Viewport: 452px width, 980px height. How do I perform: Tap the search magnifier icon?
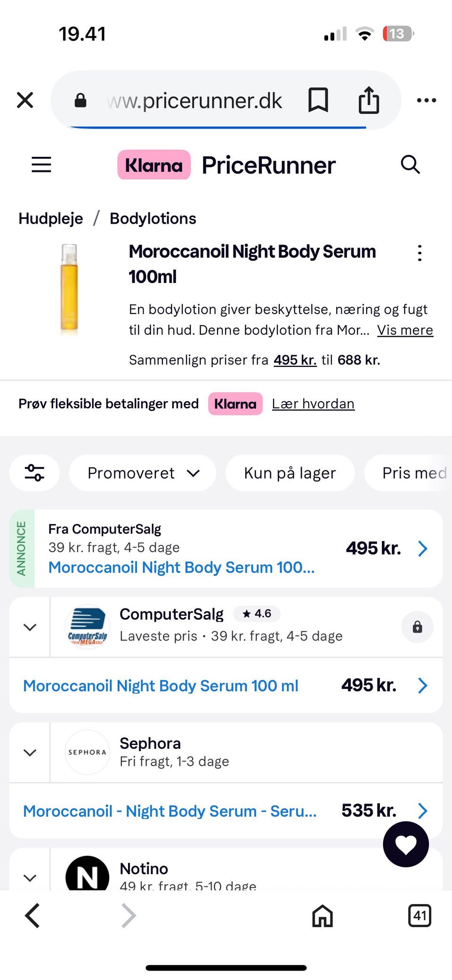tap(410, 165)
